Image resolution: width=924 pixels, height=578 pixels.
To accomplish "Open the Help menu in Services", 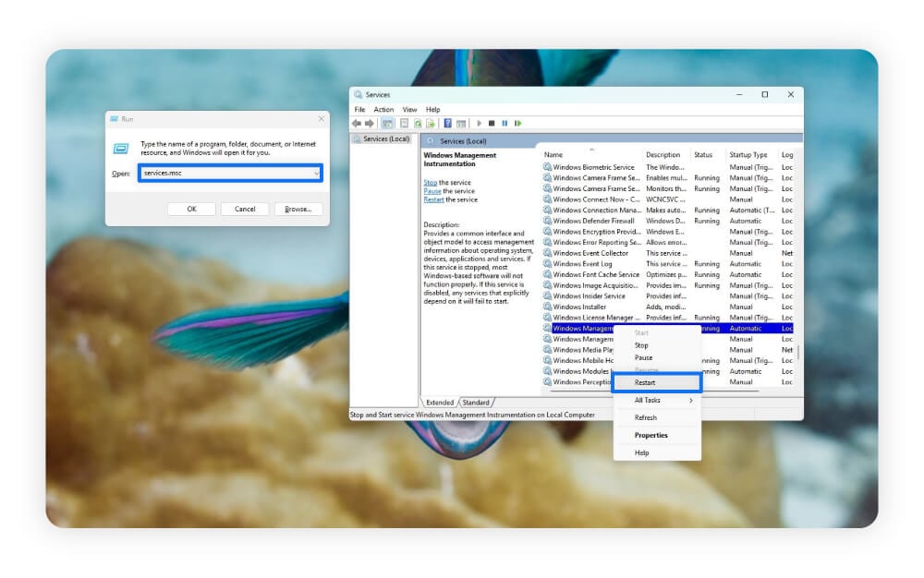I will click(433, 110).
